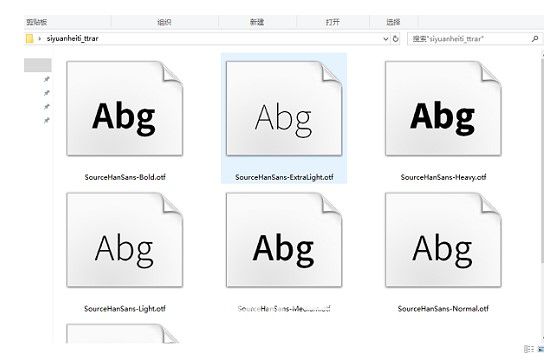
Task: Select the highlighted item in the navigation pane
Action: click(x=37, y=65)
